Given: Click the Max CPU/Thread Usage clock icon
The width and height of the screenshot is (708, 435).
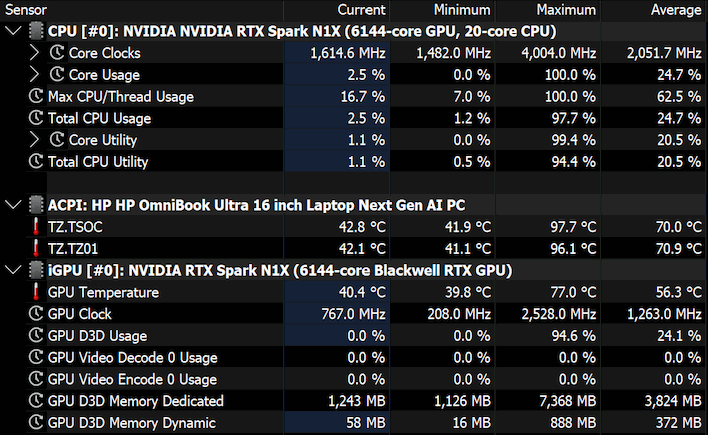Looking at the screenshot, I should tap(36, 96).
